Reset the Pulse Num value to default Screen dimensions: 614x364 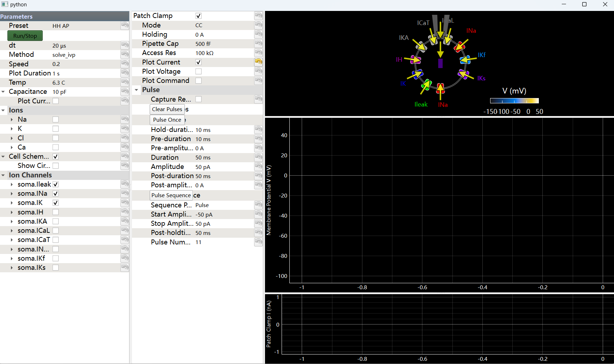(258, 242)
